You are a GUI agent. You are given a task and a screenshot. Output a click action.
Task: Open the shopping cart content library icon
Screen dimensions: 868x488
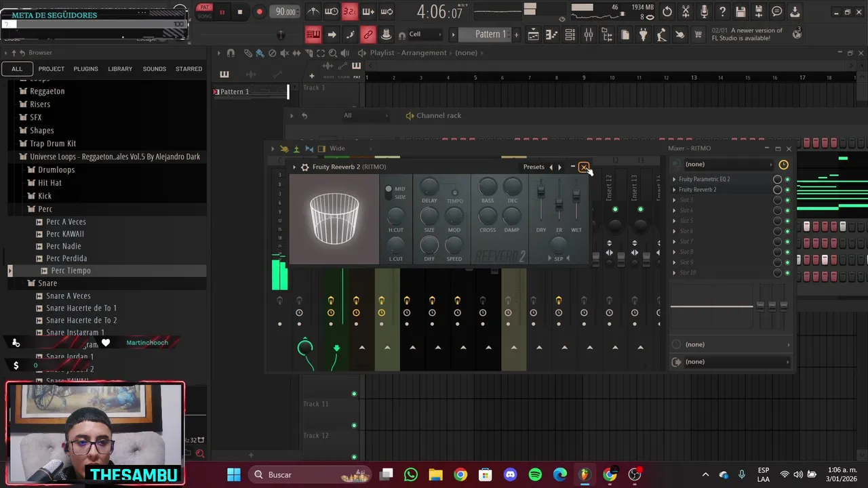click(x=698, y=35)
